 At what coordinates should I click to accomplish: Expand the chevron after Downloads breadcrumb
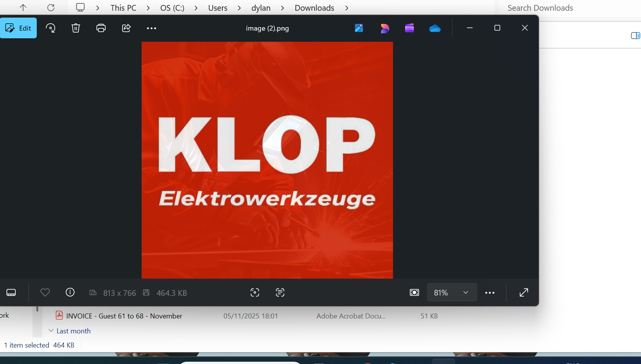pos(347,8)
